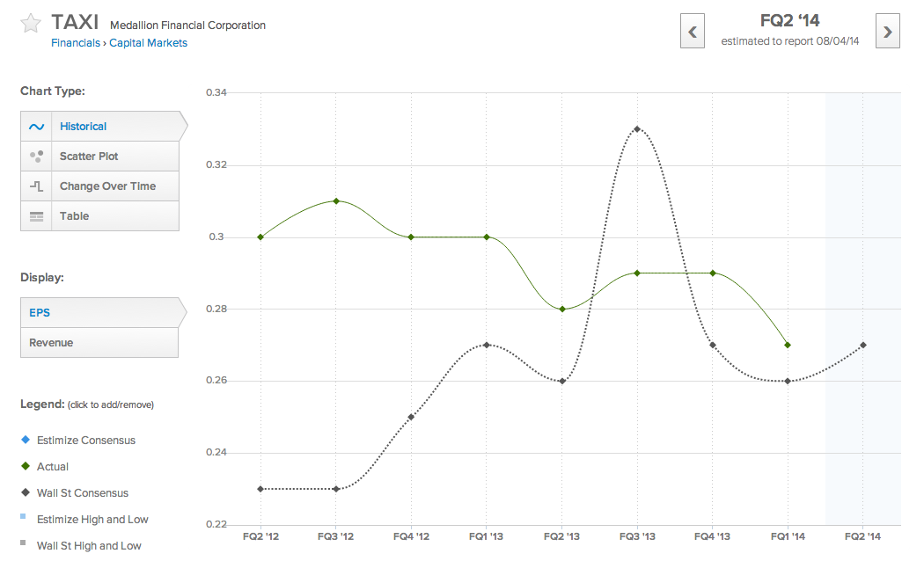Click the Historical line chart icon
This screenshot has width=924, height=561.
click(x=37, y=127)
